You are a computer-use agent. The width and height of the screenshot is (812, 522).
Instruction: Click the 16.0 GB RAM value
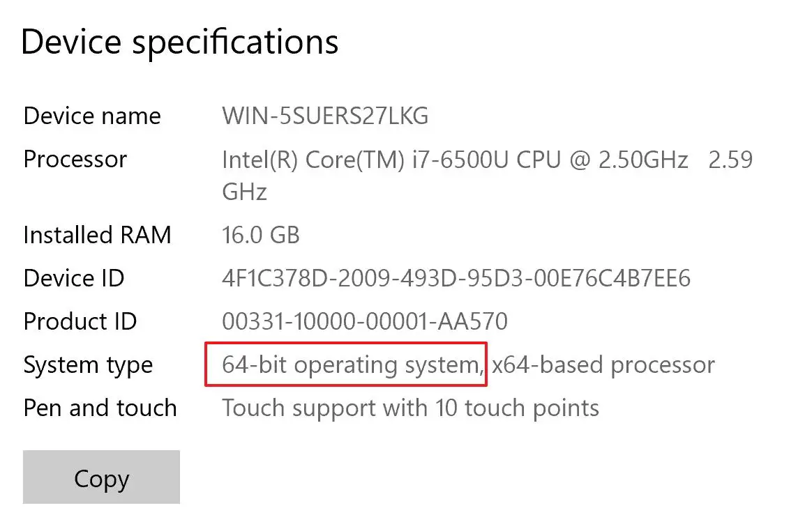pyautogui.click(x=260, y=235)
